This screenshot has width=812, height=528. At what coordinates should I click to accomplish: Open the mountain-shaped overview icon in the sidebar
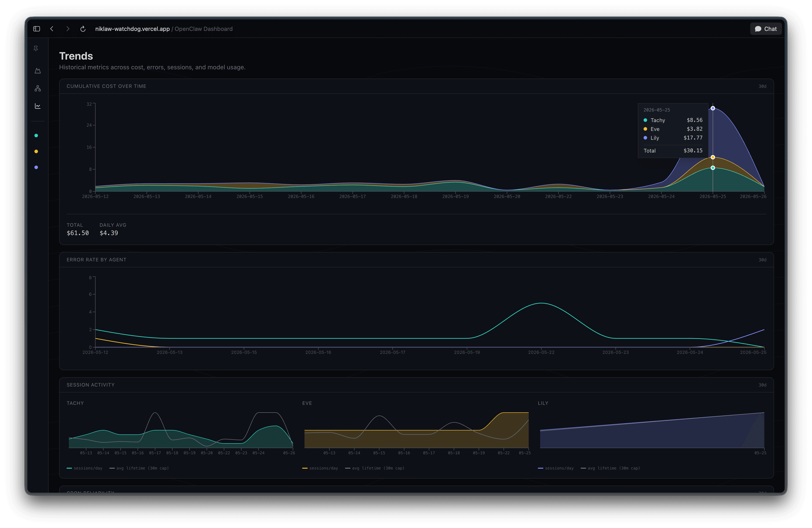click(x=38, y=71)
